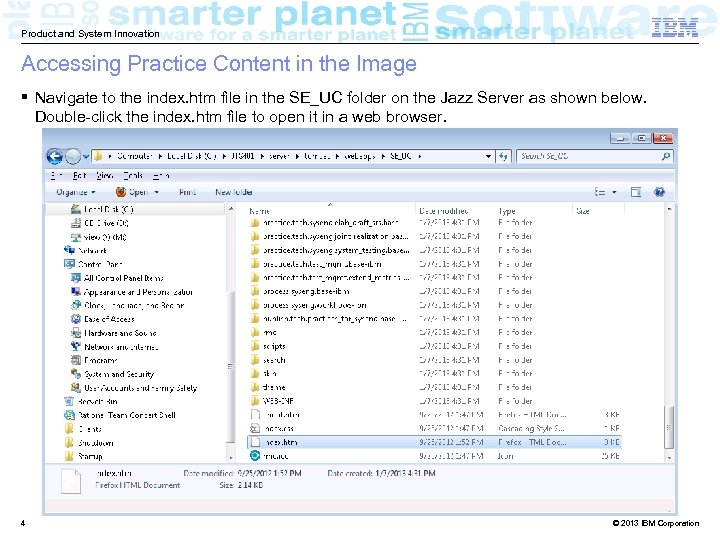Click the Network and Internet icon
This screenshot has width=720, height=540.
[x=76, y=346]
